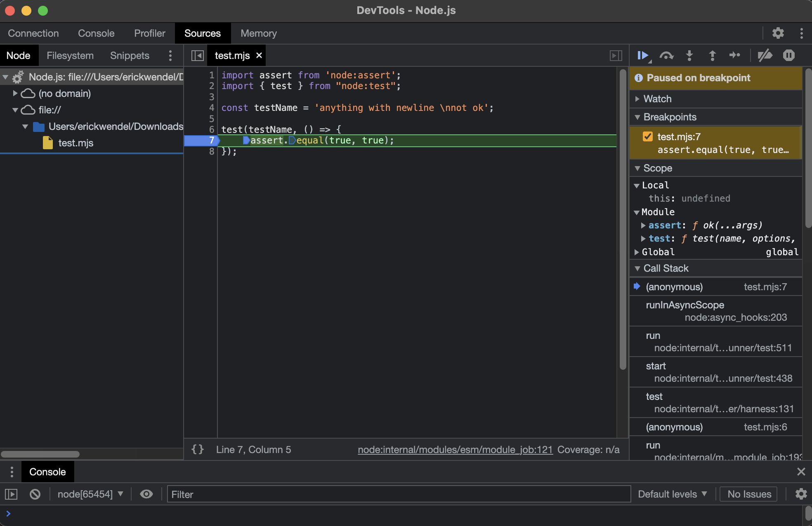The width and height of the screenshot is (812, 526).
Task: Step into next function call
Action: point(689,55)
